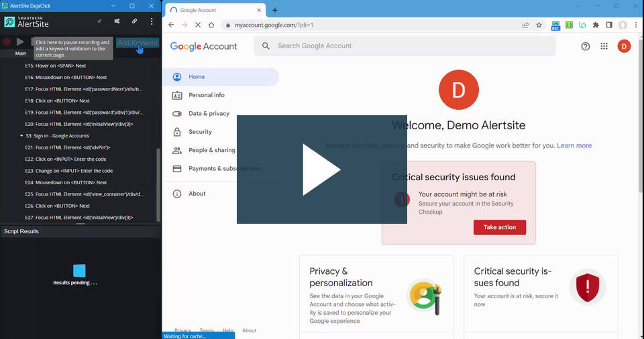Click the Chrome home button
This screenshot has width=644, height=339.
[211, 25]
